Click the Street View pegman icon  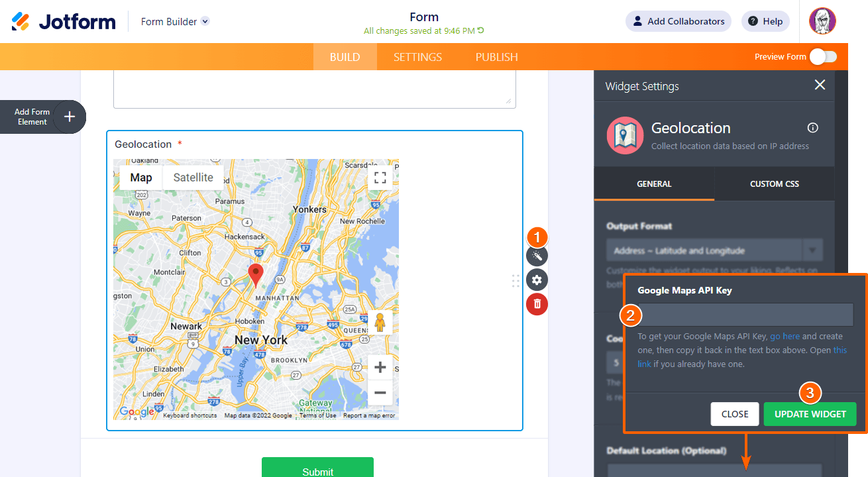tap(380, 323)
